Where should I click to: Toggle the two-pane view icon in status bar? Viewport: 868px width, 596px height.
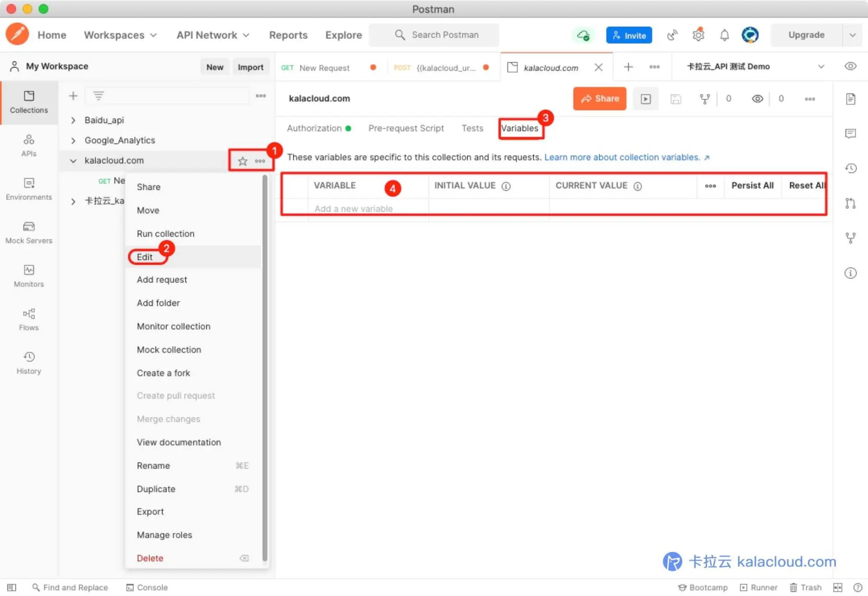click(838, 587)
